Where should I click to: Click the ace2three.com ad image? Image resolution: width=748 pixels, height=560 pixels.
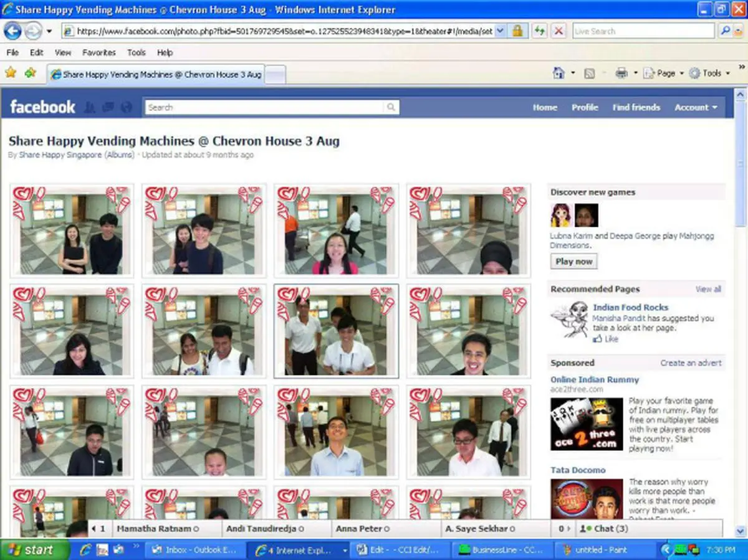click(587, 424)
